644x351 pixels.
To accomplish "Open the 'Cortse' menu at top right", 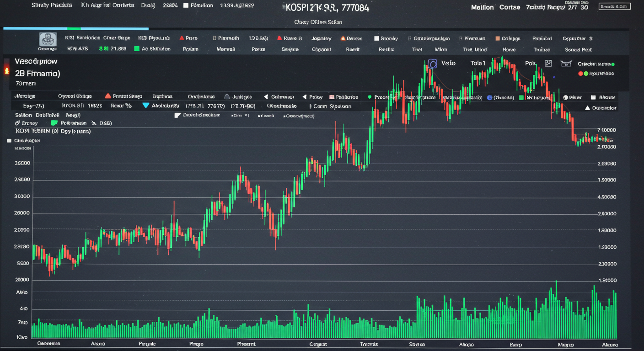I will click(510, 7).
